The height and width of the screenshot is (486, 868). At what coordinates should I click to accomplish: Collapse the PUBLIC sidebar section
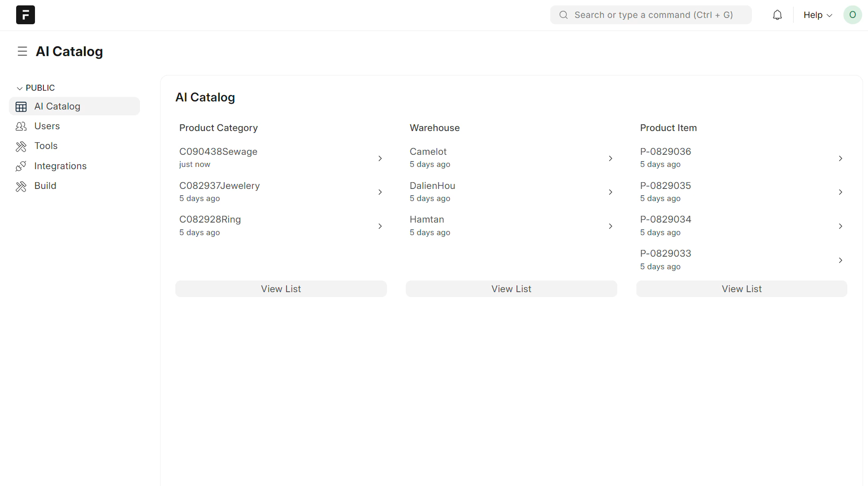coord(20,88)
